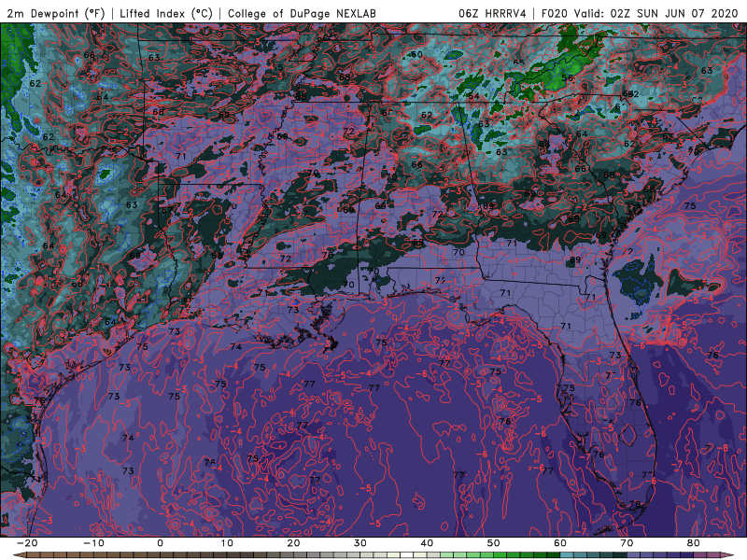Click the 10 label on the color scale
747x560 pixels.
click(x=227, y=543)
